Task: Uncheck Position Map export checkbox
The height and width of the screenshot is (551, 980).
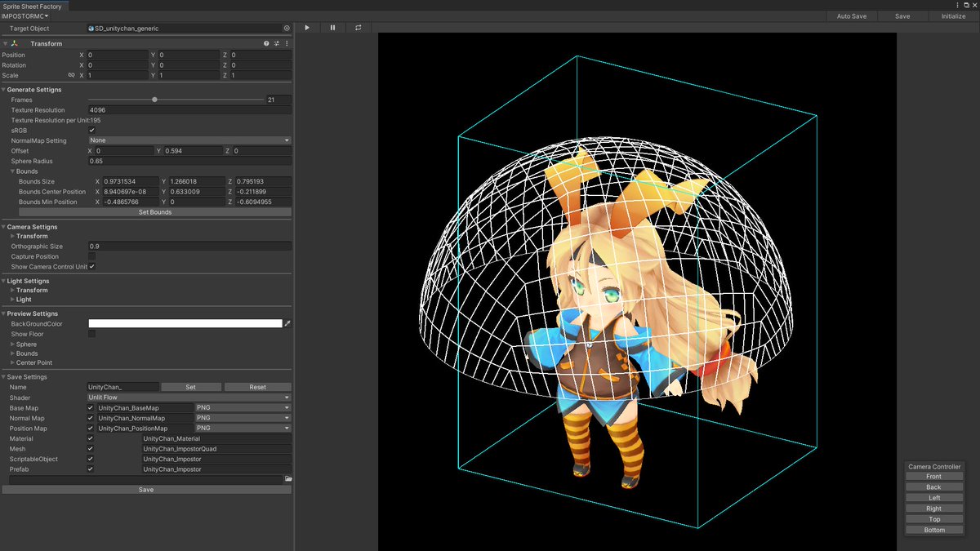Action: coord(91,428)
